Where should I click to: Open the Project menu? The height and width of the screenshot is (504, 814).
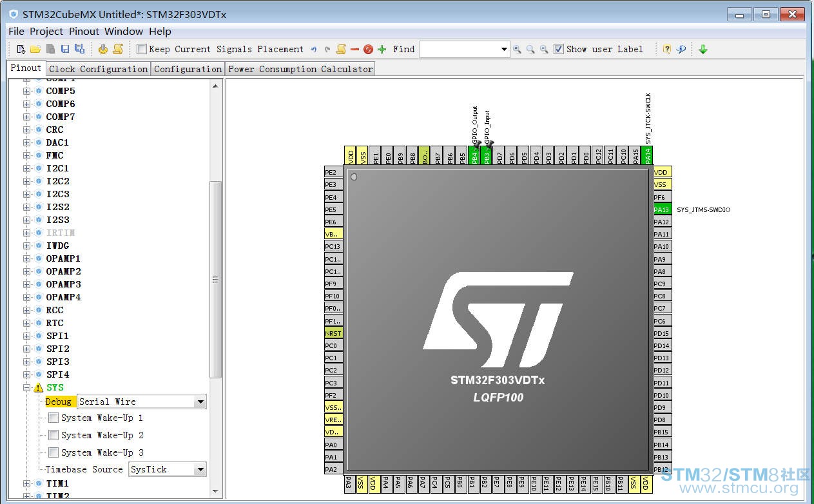click(46, 31)
